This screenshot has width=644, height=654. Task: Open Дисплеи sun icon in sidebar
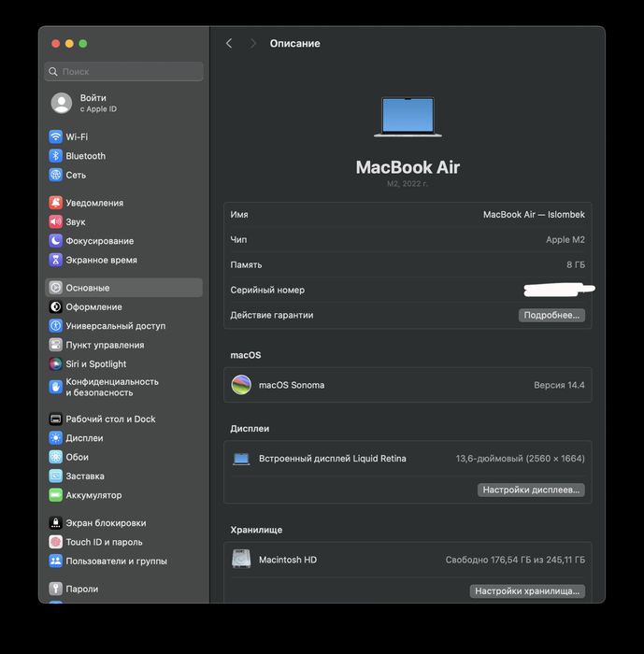coord(55,438)
